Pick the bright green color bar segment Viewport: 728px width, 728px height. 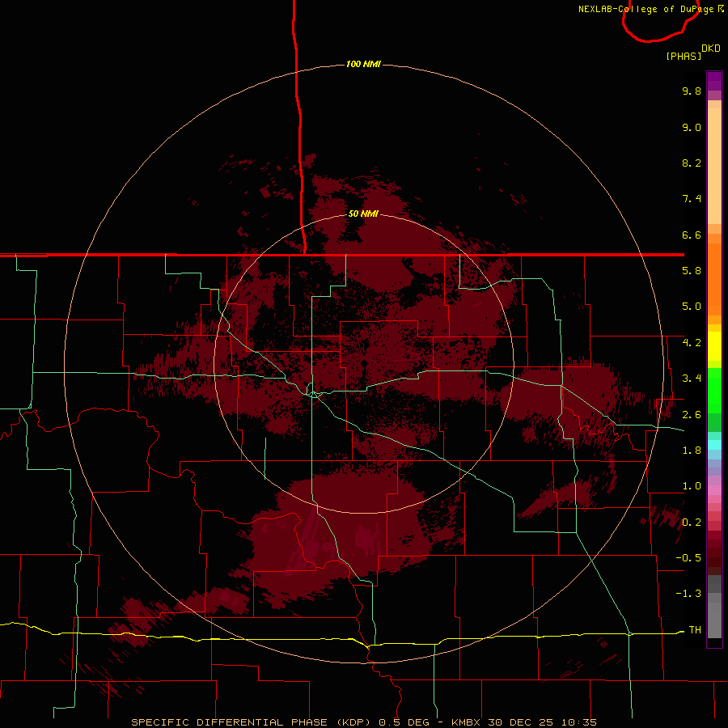pyautogui.click(x=714, y=391)
